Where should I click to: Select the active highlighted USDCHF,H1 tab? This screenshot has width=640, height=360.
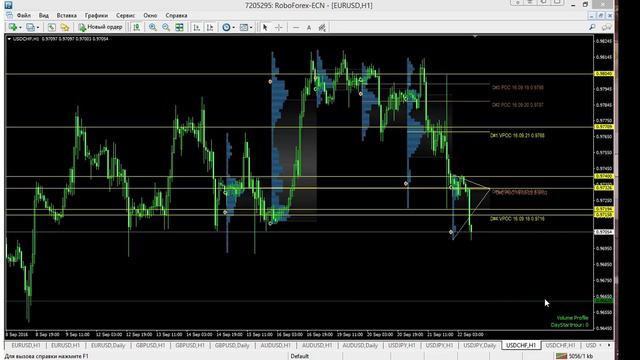point(521,345)
